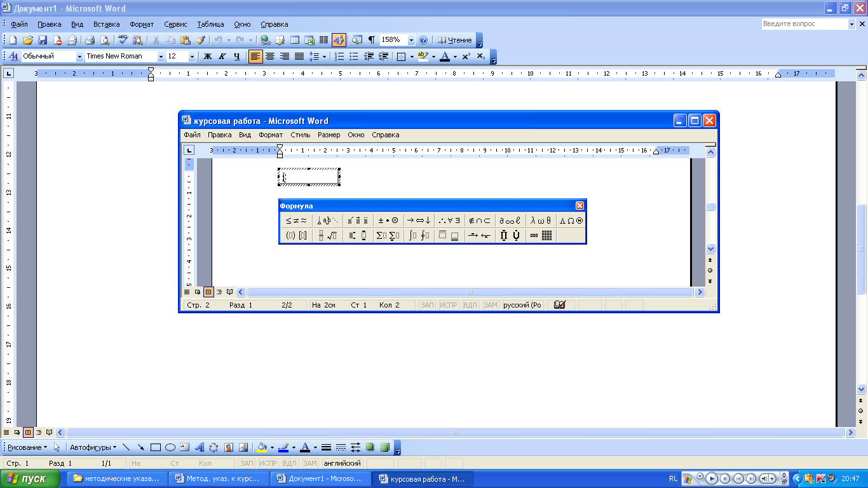
Task: Toggle Bold Ж formatting
Action: click(207, 57)
